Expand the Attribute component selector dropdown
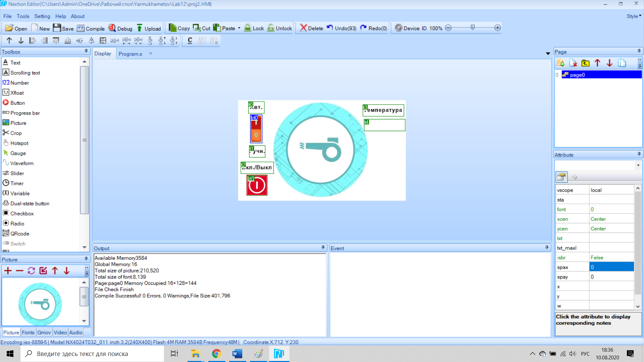The height and width of the screenshot is (362, 644). [x=638, y=165]
